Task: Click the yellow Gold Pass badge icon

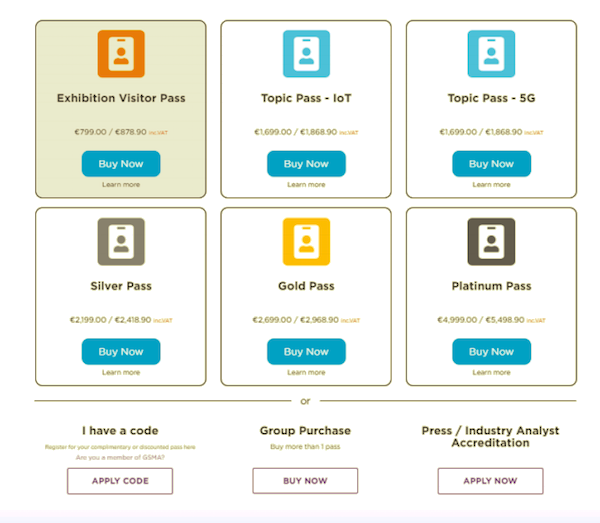Action: tap(306, 241)
